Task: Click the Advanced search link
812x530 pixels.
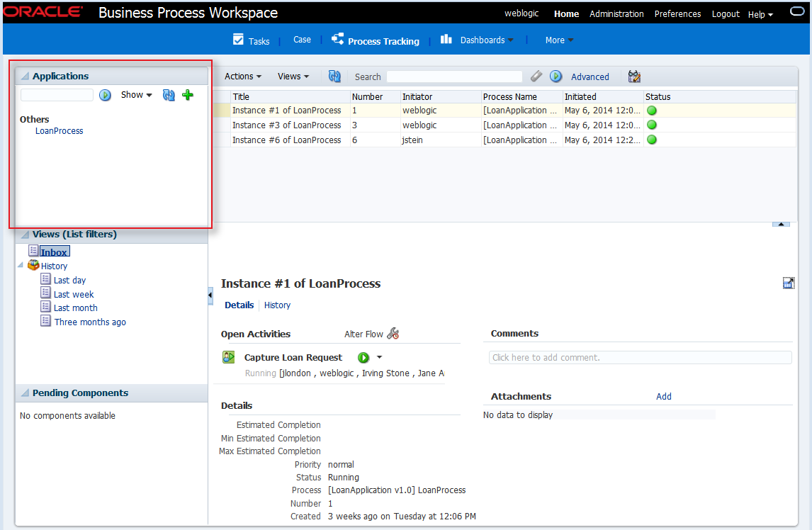Action: [x=590, y=77]
